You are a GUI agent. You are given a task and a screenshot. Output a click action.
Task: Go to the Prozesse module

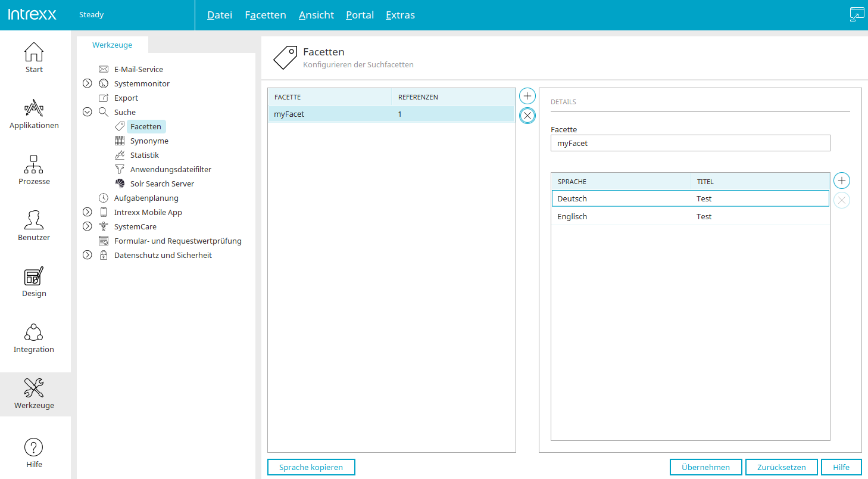pyautogui.click(x=34, y=170)
